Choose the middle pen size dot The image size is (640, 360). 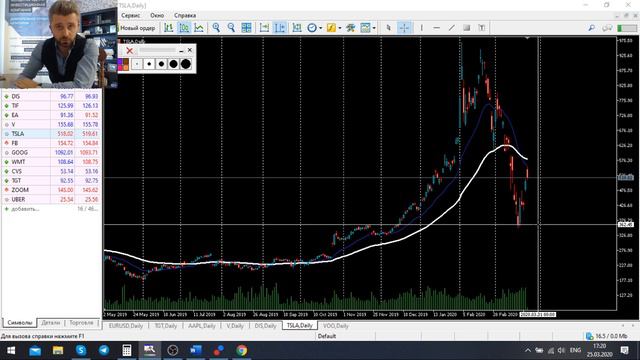(x=161, y=64)
